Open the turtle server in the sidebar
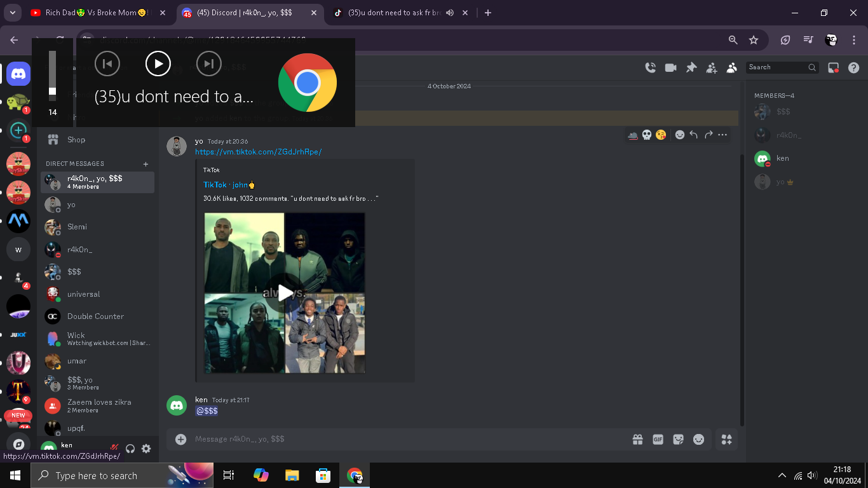 point(18,102)
